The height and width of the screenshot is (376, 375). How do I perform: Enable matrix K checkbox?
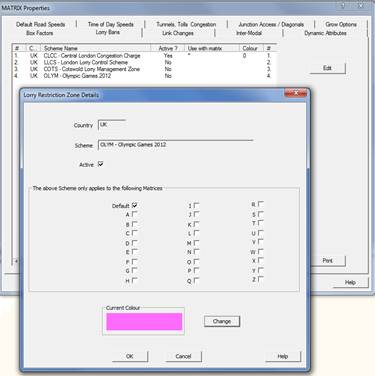pos(196,224)
